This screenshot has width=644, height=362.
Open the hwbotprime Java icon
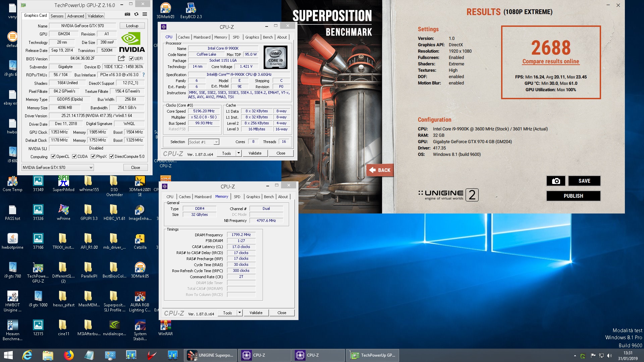point(12,241)
